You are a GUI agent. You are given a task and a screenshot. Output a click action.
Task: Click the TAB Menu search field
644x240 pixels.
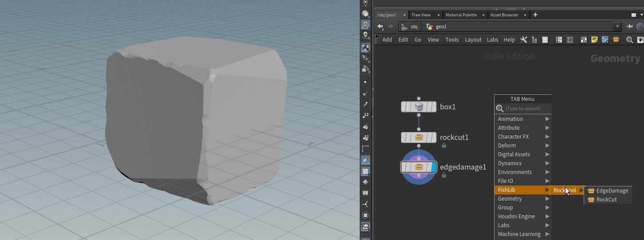pyautogui.click(x=523, y=108)
